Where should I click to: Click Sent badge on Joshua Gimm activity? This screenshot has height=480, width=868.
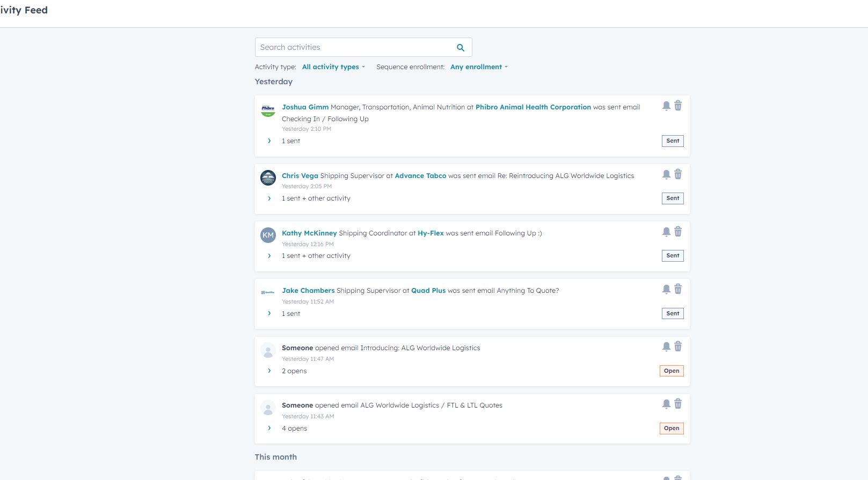point(673,141)
